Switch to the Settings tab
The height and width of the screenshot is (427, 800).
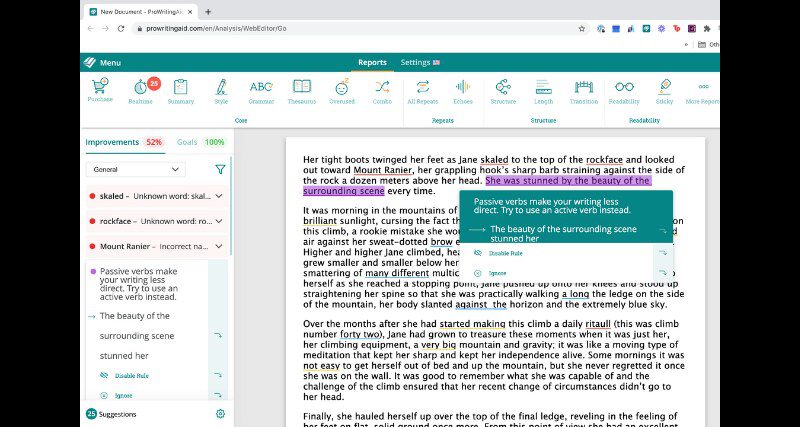pos(420,63)
